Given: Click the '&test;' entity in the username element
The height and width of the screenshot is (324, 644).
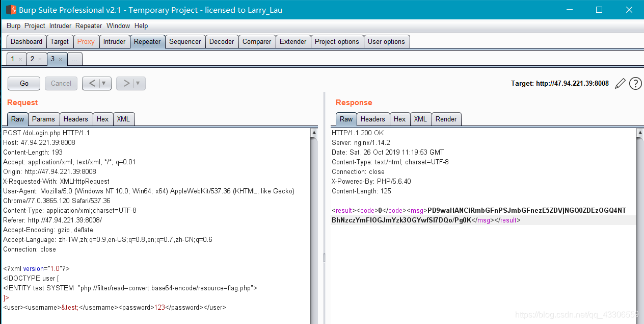Looking at the screenshot, I should pos(70,307).
